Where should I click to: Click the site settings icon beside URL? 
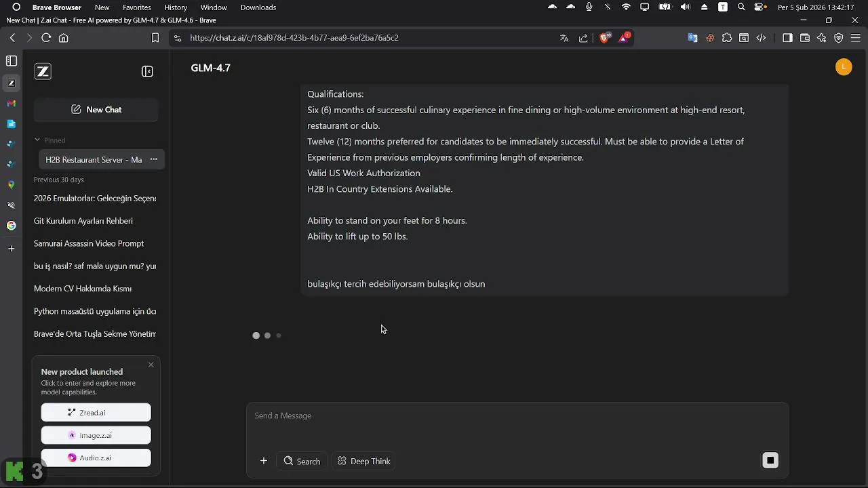tap(178, 38)
